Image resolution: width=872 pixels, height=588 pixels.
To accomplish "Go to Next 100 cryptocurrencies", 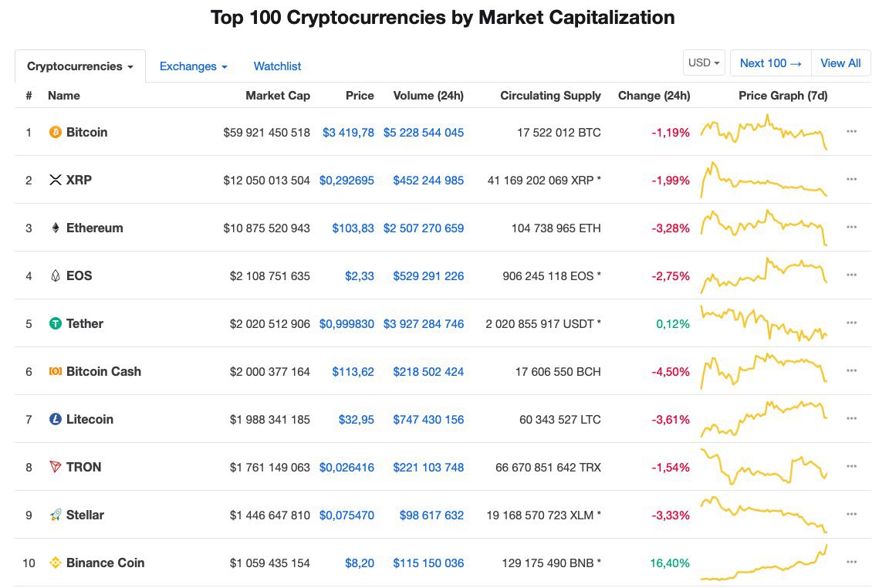I will pos(770,63).
